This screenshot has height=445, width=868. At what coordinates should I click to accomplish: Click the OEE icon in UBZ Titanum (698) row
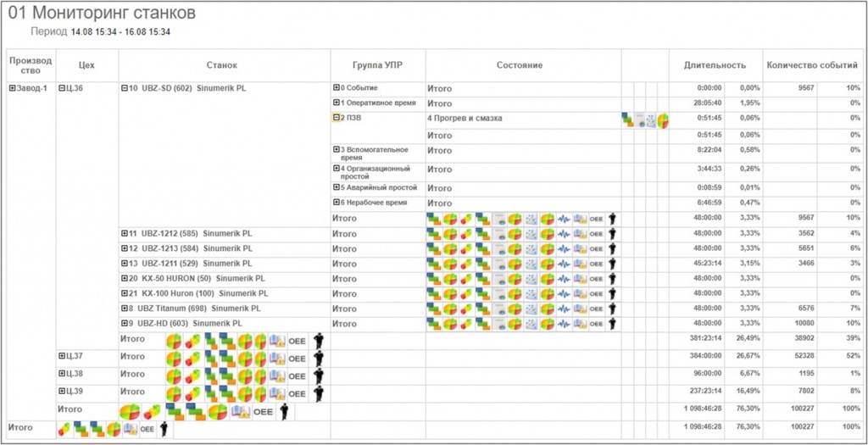[596, 309]
